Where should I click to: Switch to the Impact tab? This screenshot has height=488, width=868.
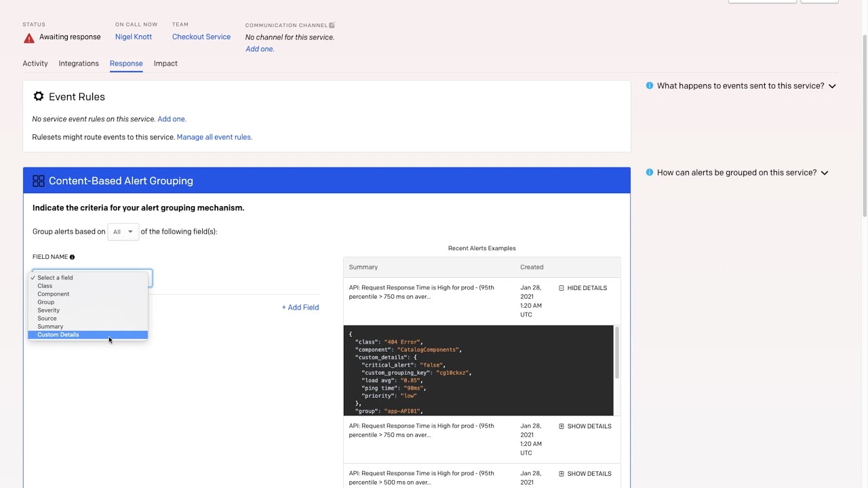pos(165,64)
